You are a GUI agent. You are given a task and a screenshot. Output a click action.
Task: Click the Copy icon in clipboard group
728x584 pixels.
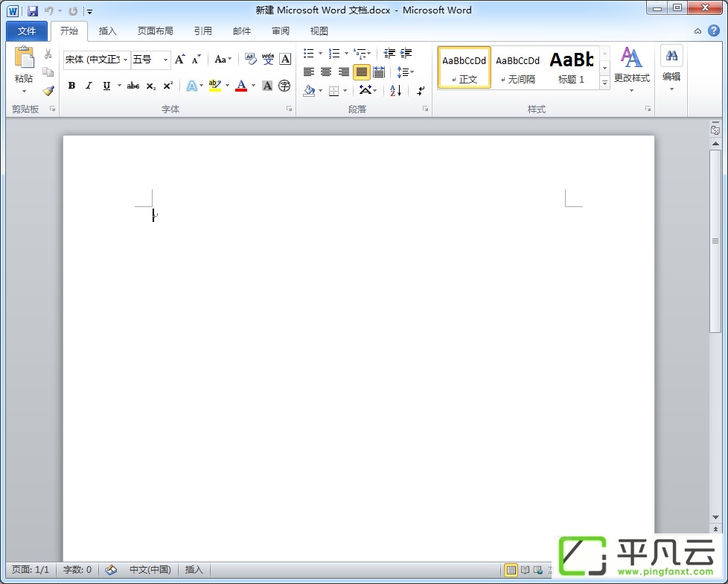click(48, 72)
